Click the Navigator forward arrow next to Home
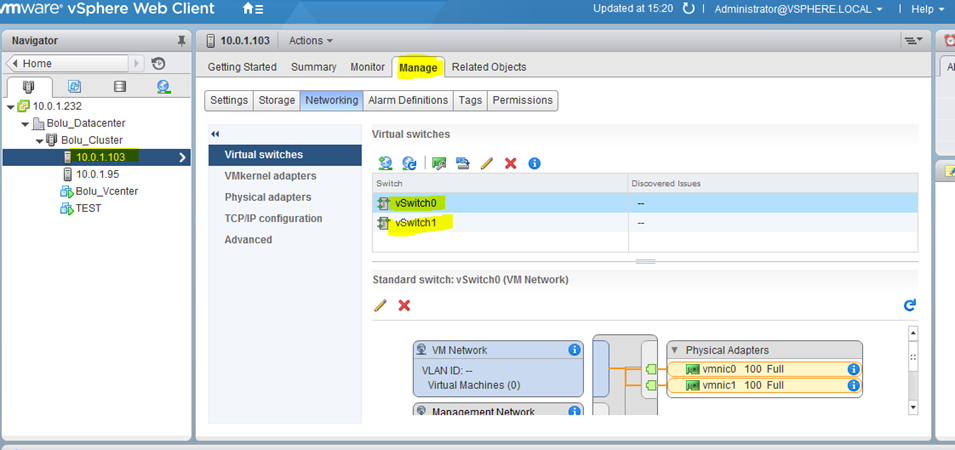 tap(136, 63)
